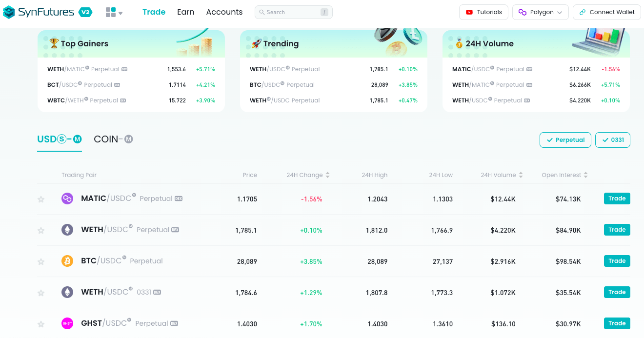Screen dimensions: 644x338
Task: Open the Trade menu
Action: coord(154,12)
